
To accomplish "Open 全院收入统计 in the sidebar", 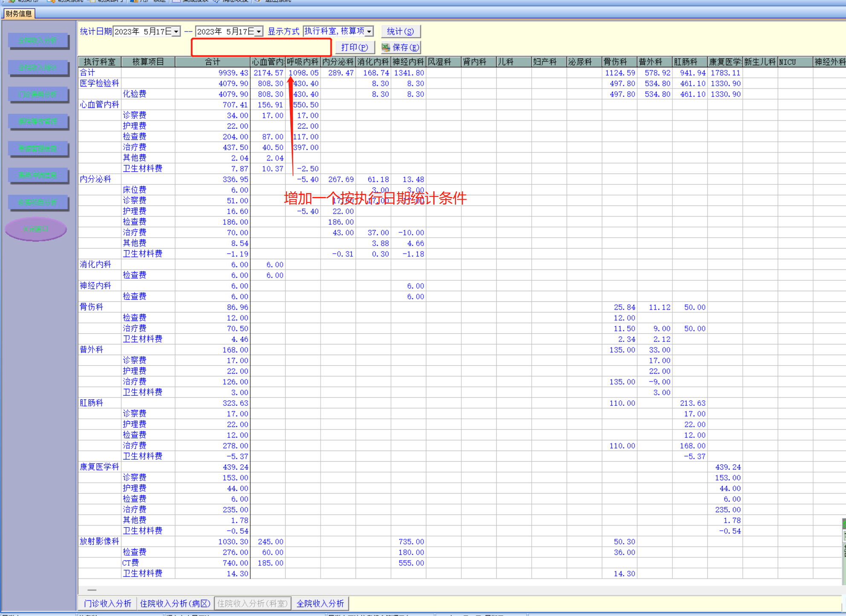I will coord(38,67).
